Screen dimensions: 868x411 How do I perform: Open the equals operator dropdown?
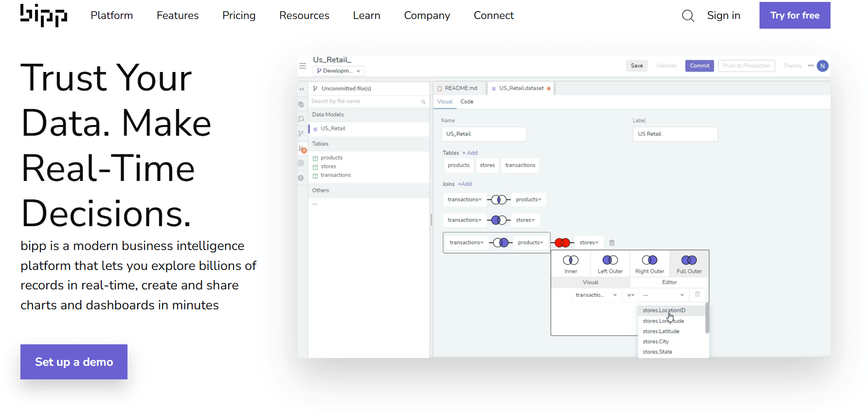[631, 295]
